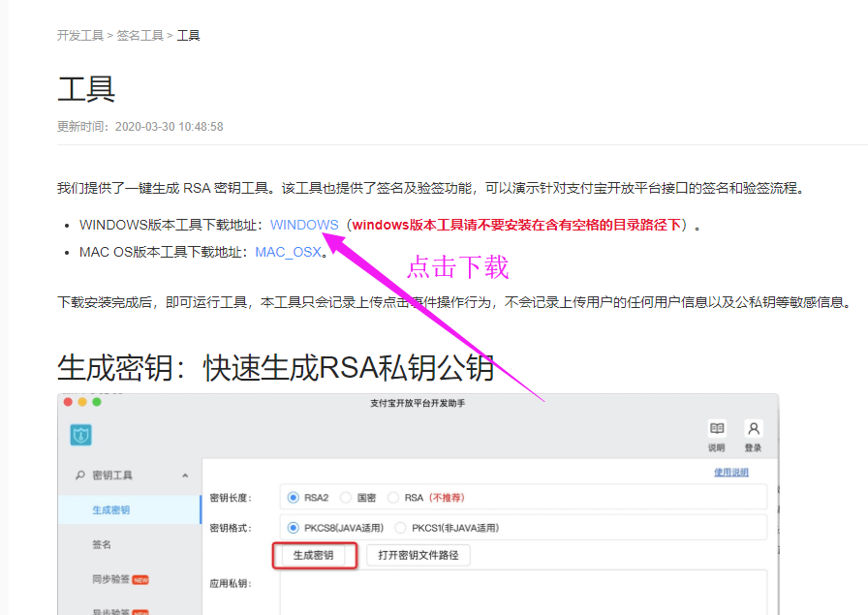Click inside the 应用私钥 text field
This screenshot has width=868, height=615.
click(x=523, y=591)
